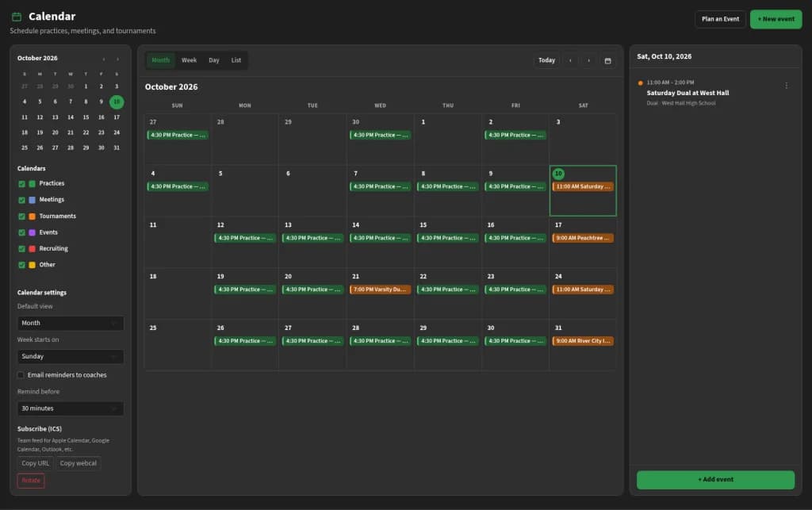Click orange dot of Saturday Dual event

point(641,82)
